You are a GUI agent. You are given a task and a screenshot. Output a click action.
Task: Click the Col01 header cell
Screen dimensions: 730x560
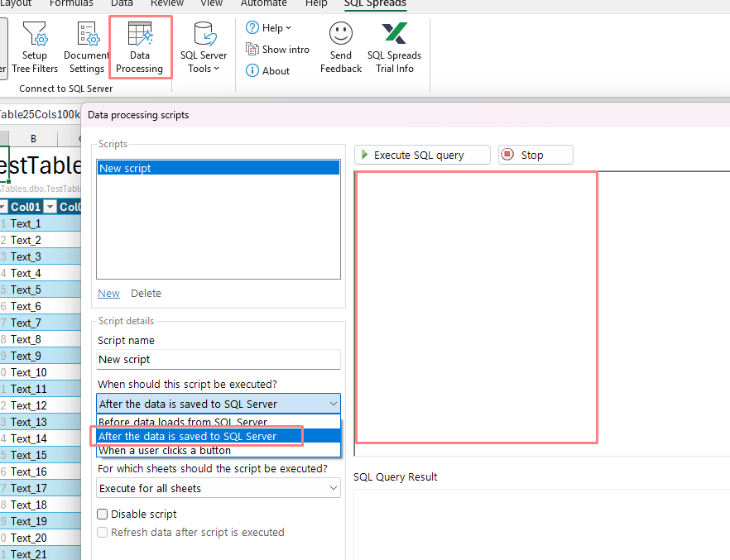point(26,207)
